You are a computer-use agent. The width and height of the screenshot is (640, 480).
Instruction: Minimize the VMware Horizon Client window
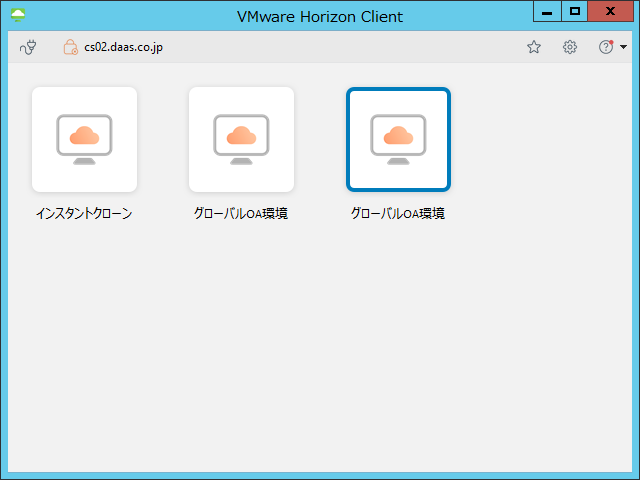pyautogui.click(x=547, y=11)
